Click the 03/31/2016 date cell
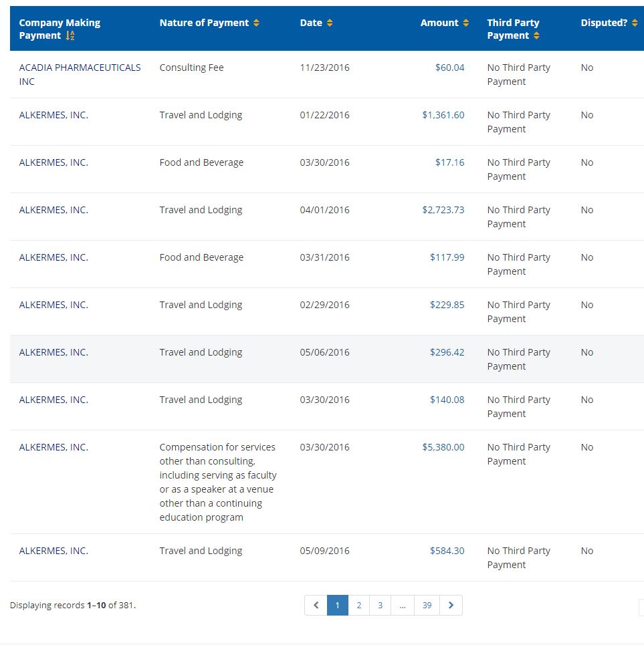This screenshot has width=644, height=651. [x=324, y=257]
